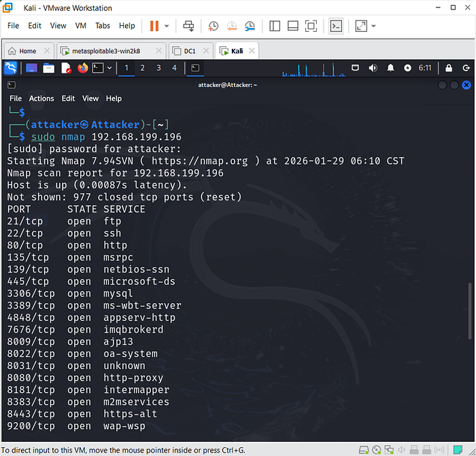Click the show desktop icon in Kali panel

[31, 68]
